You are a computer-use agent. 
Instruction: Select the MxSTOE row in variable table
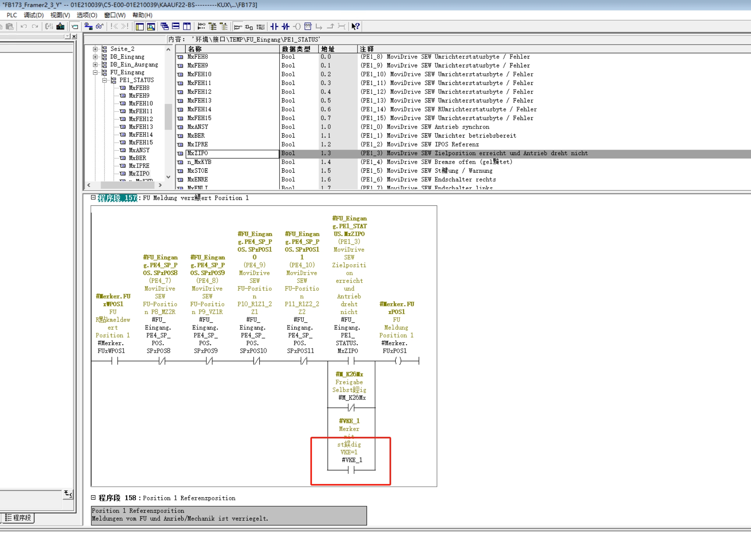tap(198, 171)
